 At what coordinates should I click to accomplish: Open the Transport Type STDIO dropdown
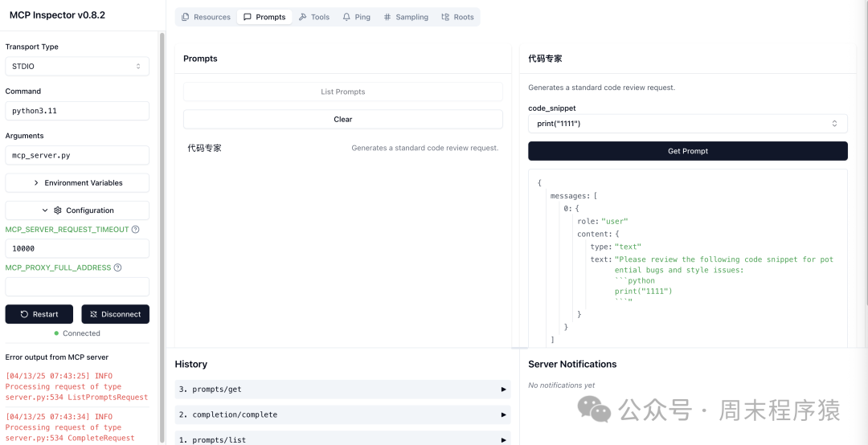point(77,67)
